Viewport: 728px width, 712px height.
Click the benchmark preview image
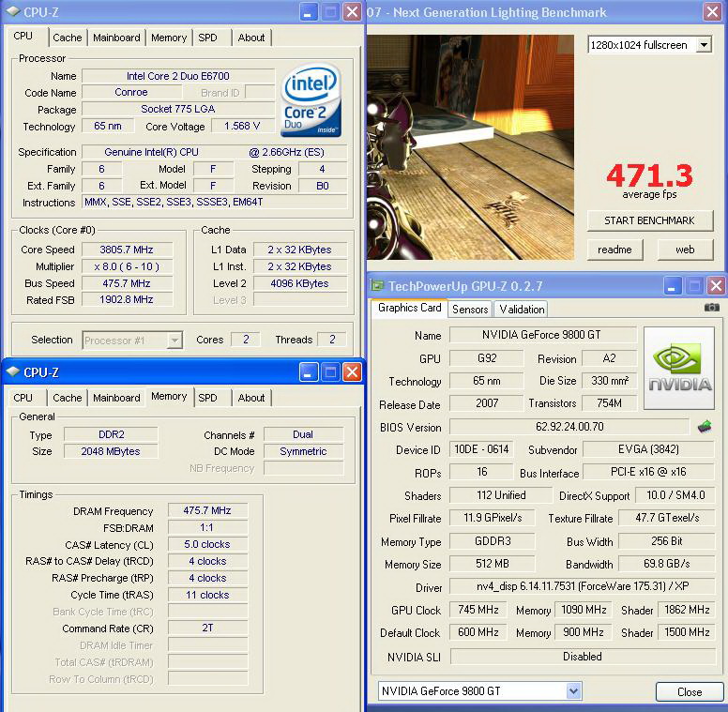tap(470, 147)
